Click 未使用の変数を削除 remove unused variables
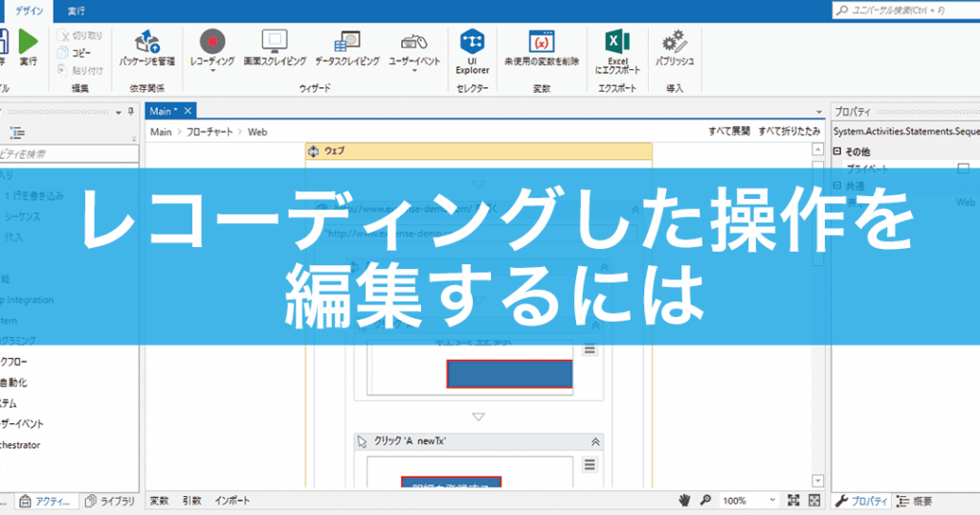This screenshot has width=980, height=515. click(x=542, y=41)
